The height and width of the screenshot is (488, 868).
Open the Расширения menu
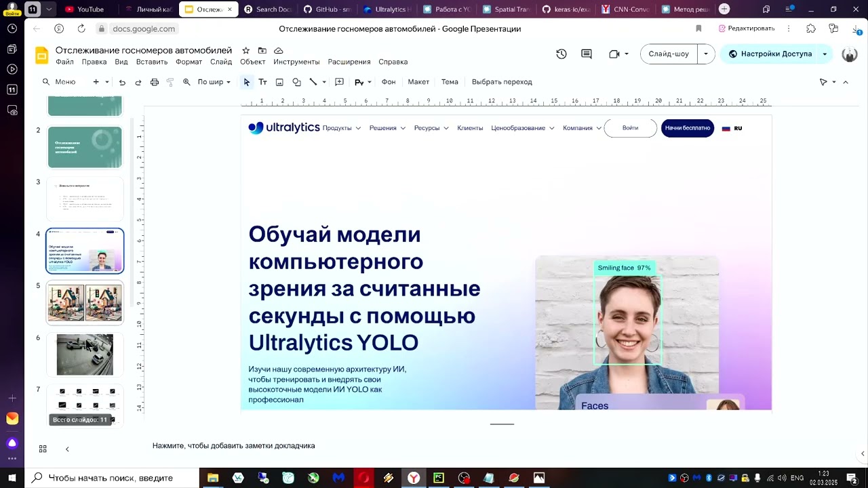[x=349, y=62]
